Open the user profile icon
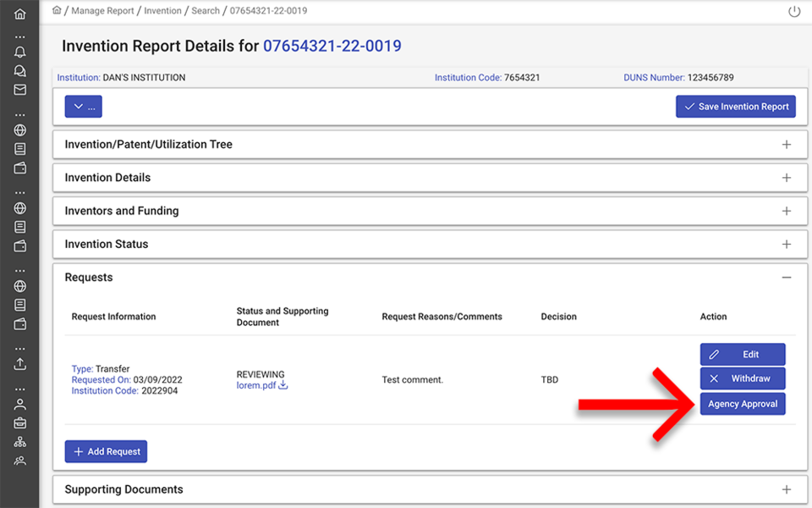Image resolution: width=812 pixels, height=508 pixels. pos(20,404)
